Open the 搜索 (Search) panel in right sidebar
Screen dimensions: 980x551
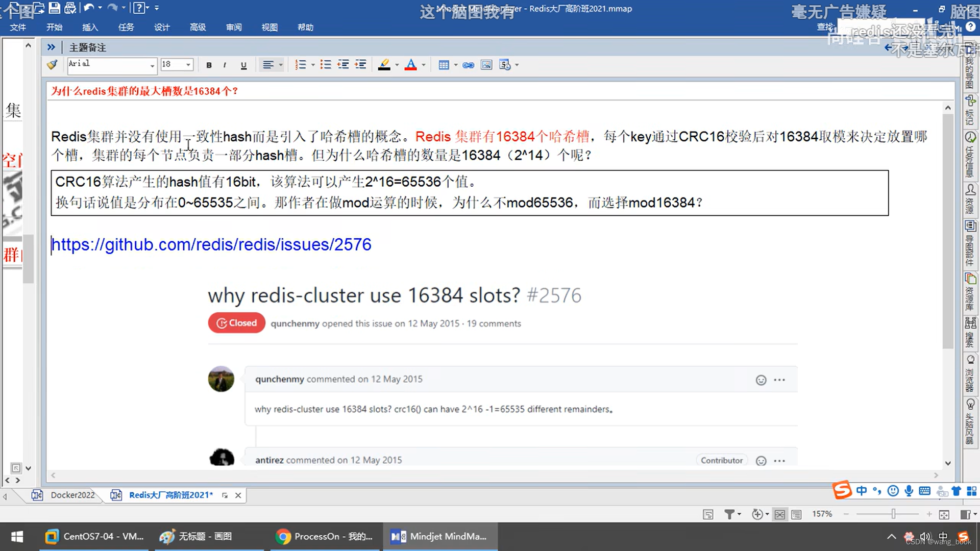pyautogui.click(x=970, y=332)
